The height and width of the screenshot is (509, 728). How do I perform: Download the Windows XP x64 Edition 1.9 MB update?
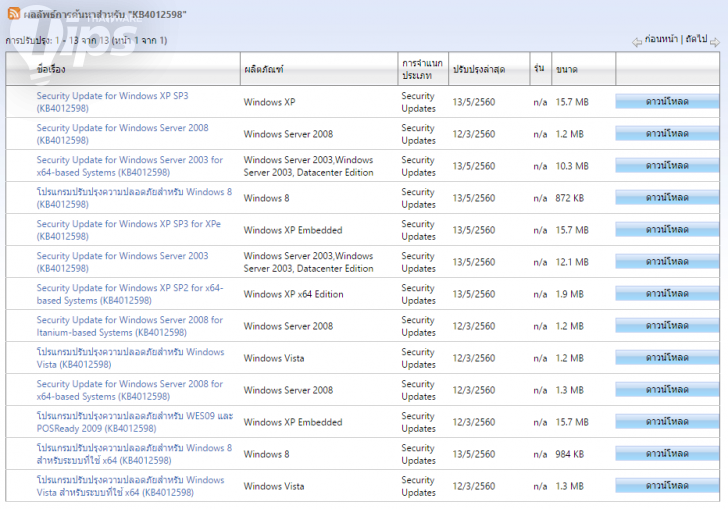tap(667, 294)
